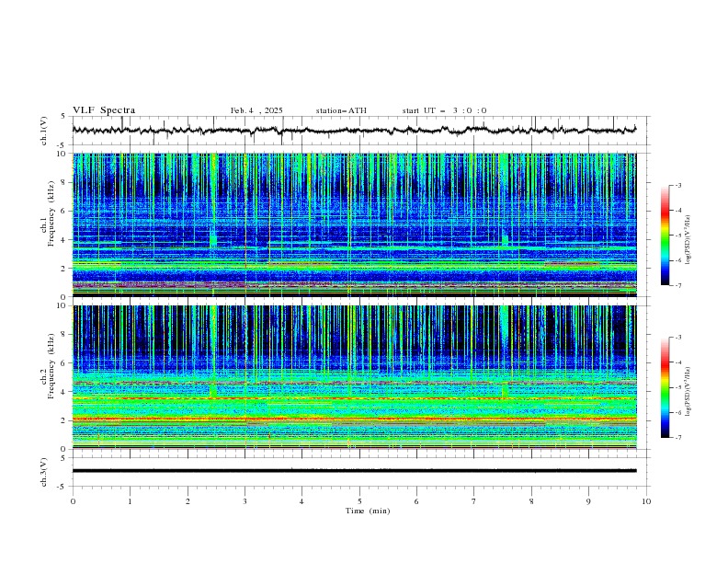Click inside the ch.1 spectrogram panel
The height and width of the screenshot is (563, 728).
pos(354,224)
